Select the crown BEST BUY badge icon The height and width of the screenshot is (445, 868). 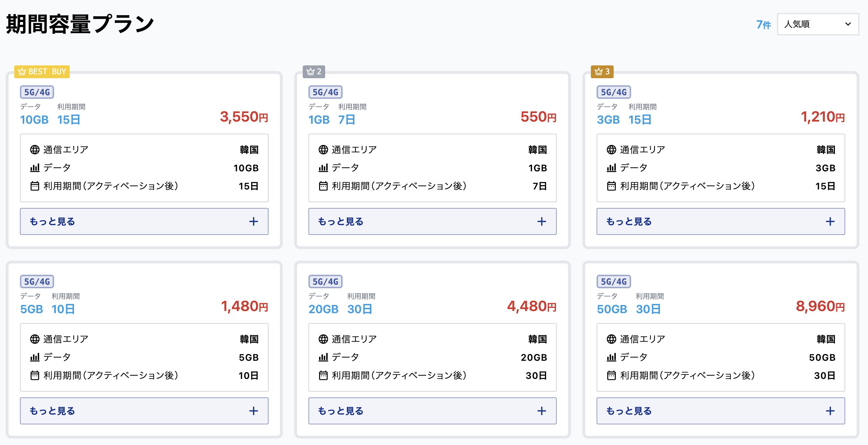pyautogui.click(x=22, y=71)
